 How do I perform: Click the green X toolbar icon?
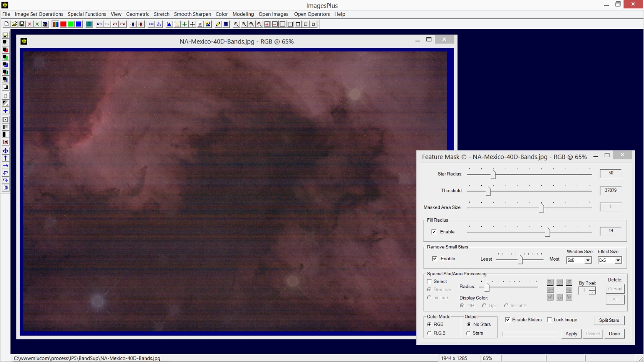pyautogui.click(x=37, y=24)
